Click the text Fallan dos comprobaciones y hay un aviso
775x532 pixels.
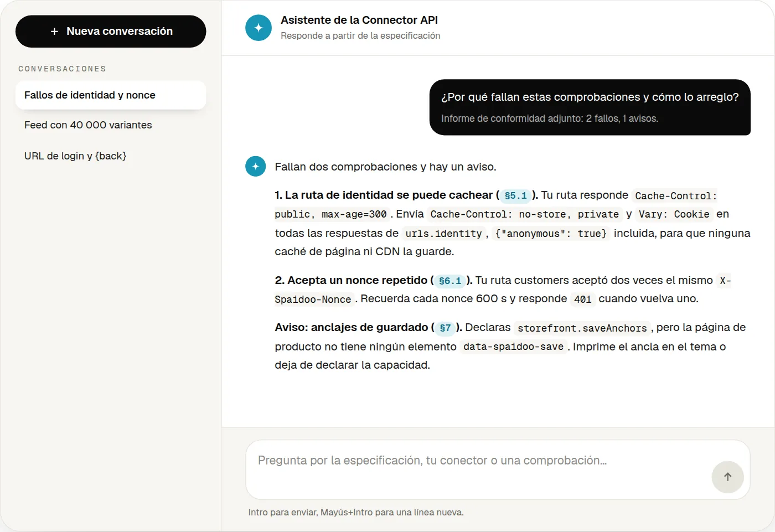(x=385, y=167)
